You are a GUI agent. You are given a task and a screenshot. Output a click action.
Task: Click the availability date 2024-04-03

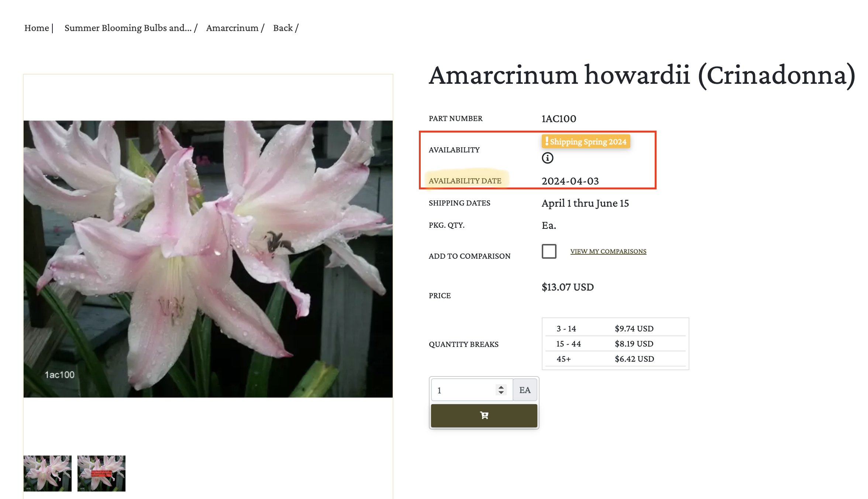[570, 181]
